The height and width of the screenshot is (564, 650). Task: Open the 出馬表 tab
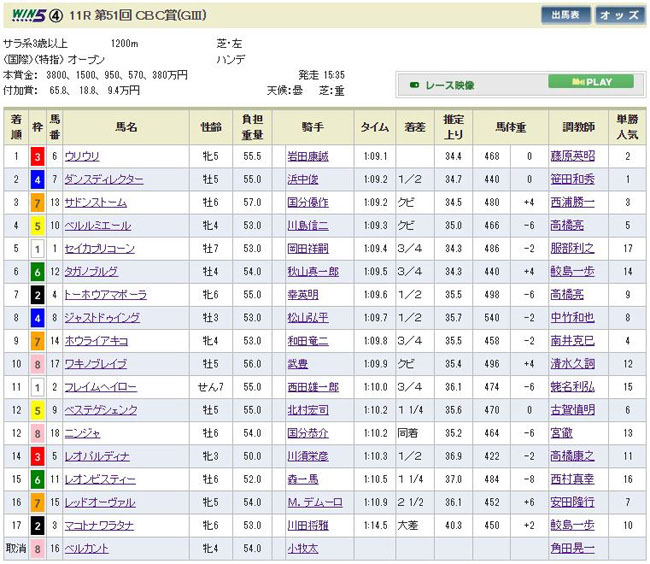[566, 15]
